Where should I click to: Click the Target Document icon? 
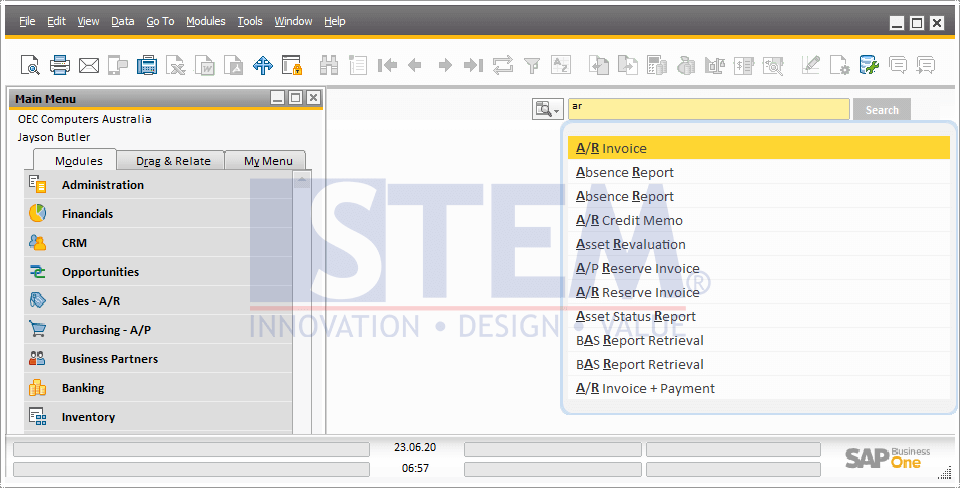click(628, 65)
